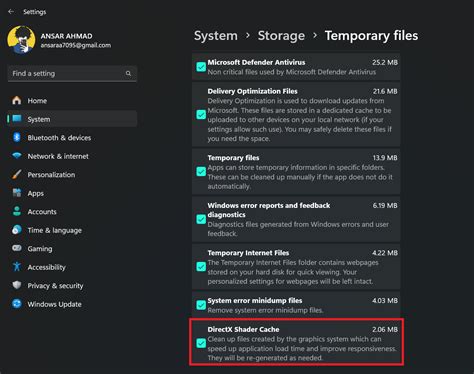Click the Microsoft Defender Antivirus title

click(256, 62)
